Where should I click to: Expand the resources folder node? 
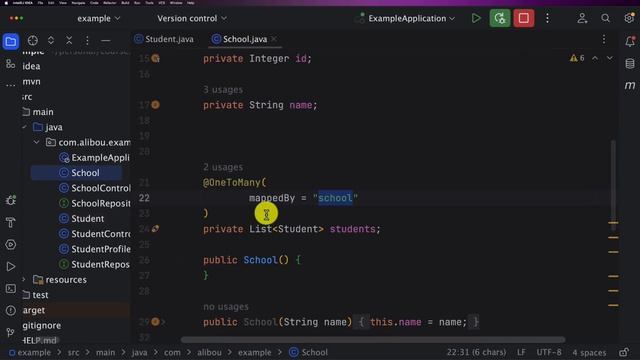pyautogui.click(x=24, y=280)
